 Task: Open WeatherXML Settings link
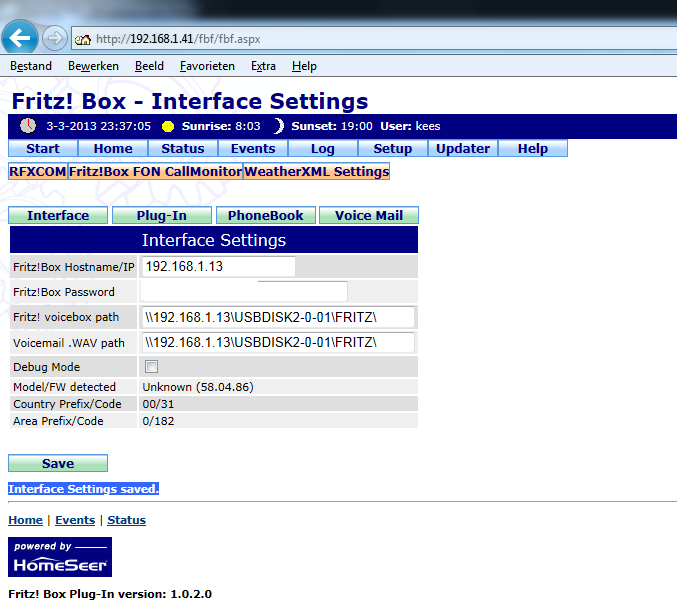click(x=316, y=171)
